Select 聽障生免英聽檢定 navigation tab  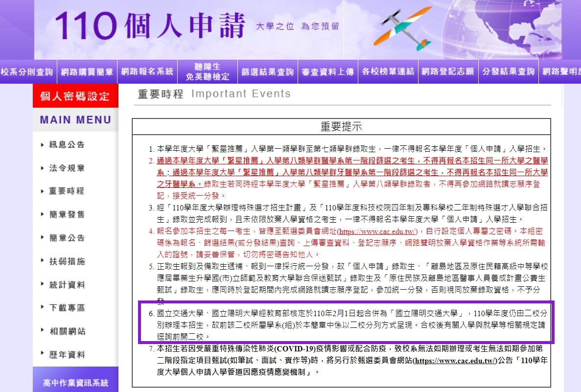click(208, 72)
